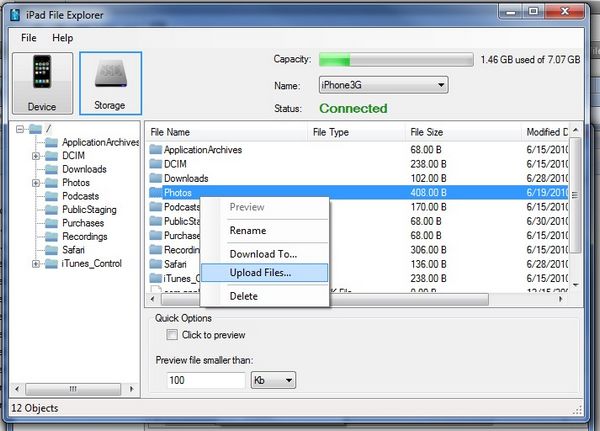
Task: Click Downloads folder icon in file list
Action: tap(155, 178)
